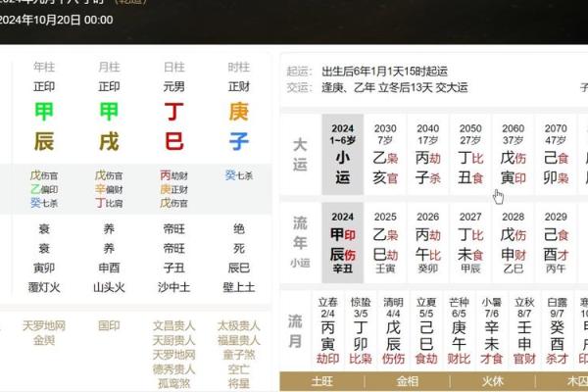The height and width of the screenshot is (392, 588).
Task: Pick the 小暑 7/6 辛未 month
Action: (x=491, y=330)
